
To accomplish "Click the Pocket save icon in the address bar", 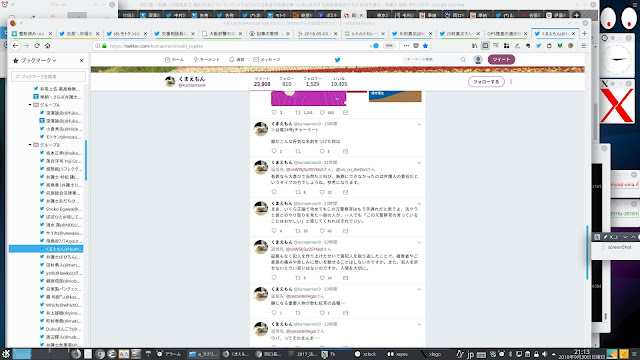I will tap(416, 46).
